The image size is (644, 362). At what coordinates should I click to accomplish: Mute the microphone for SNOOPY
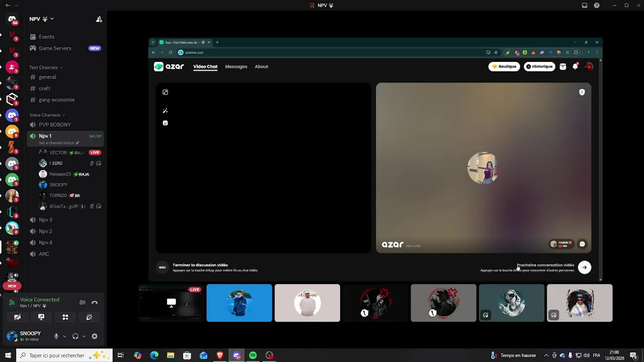pos(56,336)
